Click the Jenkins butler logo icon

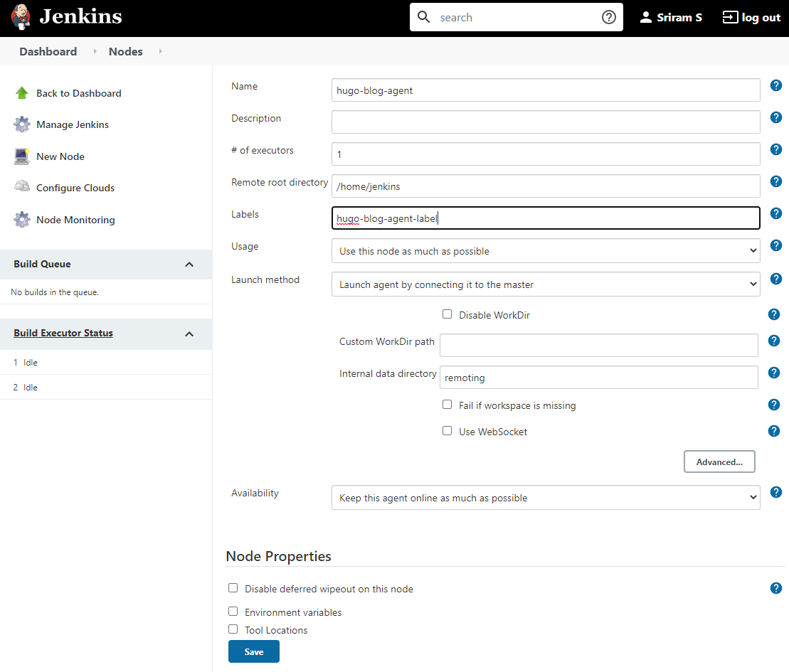[x=21, y=17]
